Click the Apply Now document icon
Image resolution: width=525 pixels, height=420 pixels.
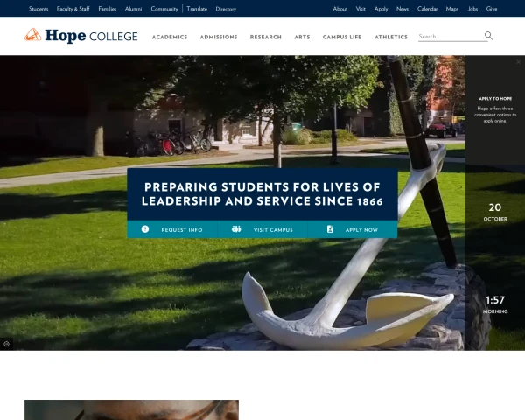tap(330, 229)
